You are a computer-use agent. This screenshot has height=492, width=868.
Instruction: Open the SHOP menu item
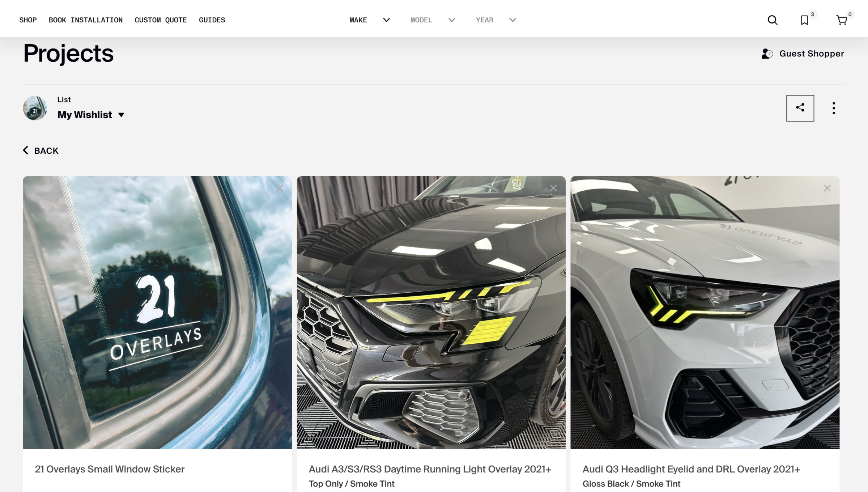pyautogui.click(x=28, y=20)
